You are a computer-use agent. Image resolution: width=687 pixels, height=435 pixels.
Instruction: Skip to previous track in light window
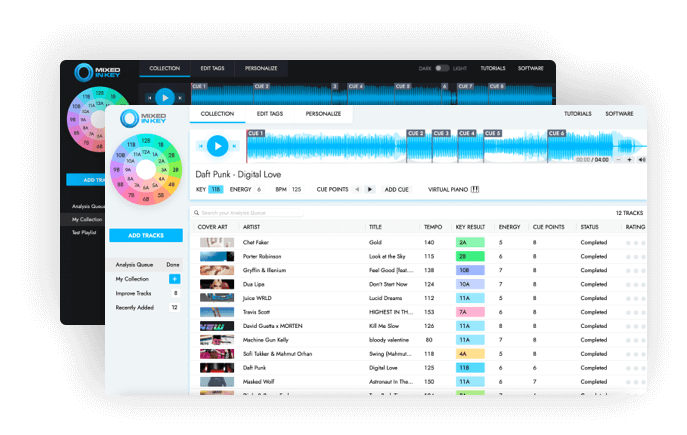point(201,146)
